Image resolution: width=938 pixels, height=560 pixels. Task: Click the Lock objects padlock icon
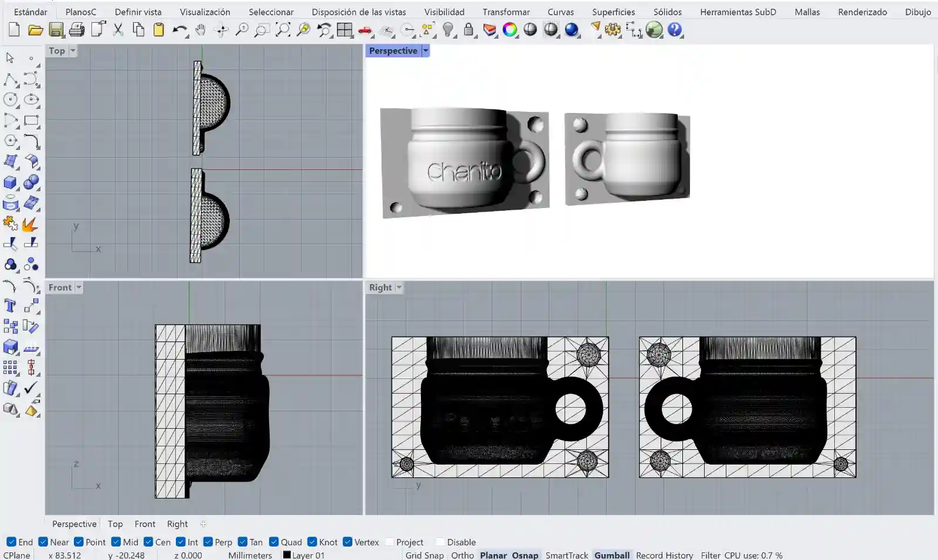click(x=468, y=30)
